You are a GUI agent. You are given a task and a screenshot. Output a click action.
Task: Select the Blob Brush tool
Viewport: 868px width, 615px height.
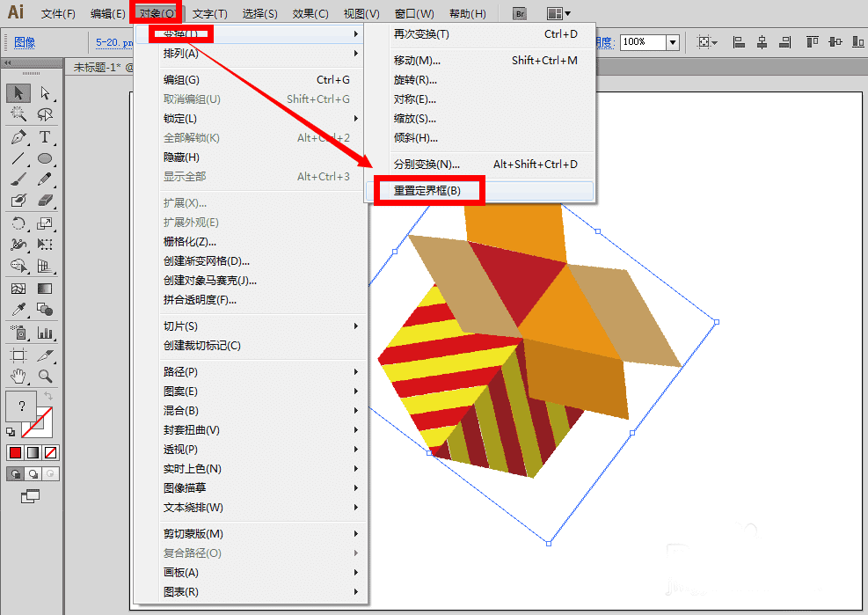[18, 200]
